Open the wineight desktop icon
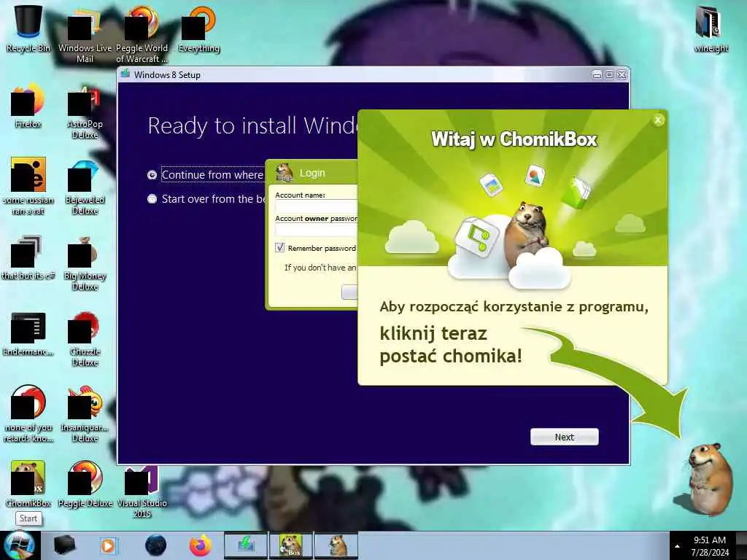 (711, 29)
